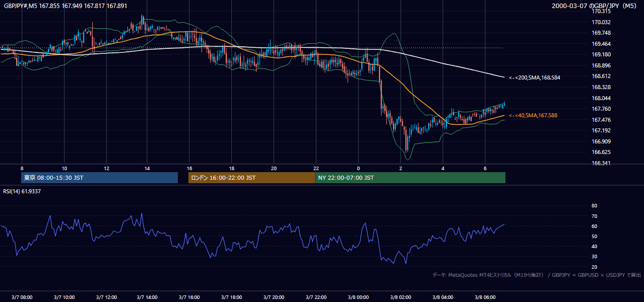644x302 pixels.
Task: Select the ロンドン 16:00-22:00 JST session bar
Action: click(x=251, y=178)
